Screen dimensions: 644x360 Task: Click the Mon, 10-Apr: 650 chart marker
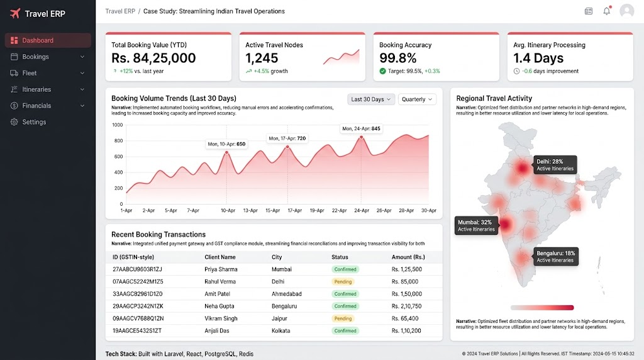[226, 152]
